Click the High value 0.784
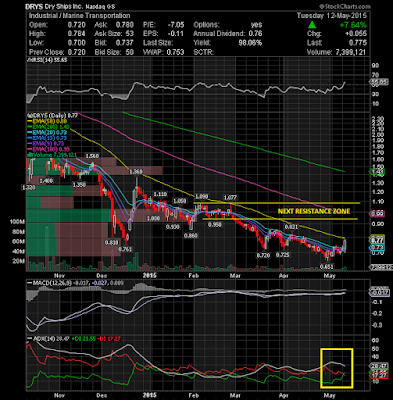The width and height of the screenshot is (393, 400). 76,34
